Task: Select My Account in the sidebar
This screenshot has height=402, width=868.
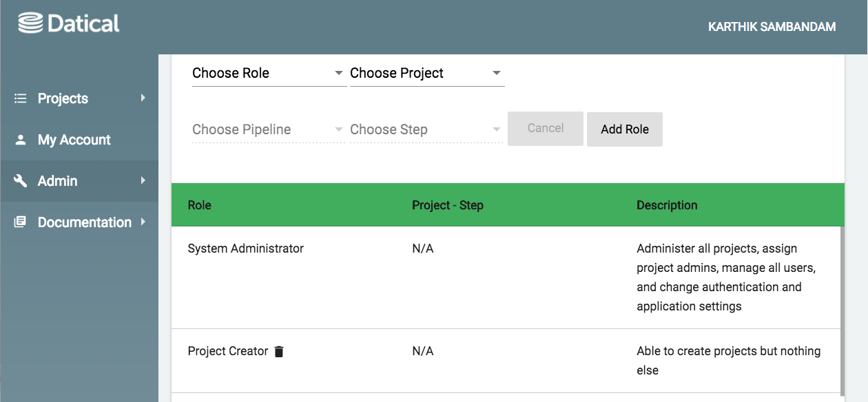Action: point(74,140)
